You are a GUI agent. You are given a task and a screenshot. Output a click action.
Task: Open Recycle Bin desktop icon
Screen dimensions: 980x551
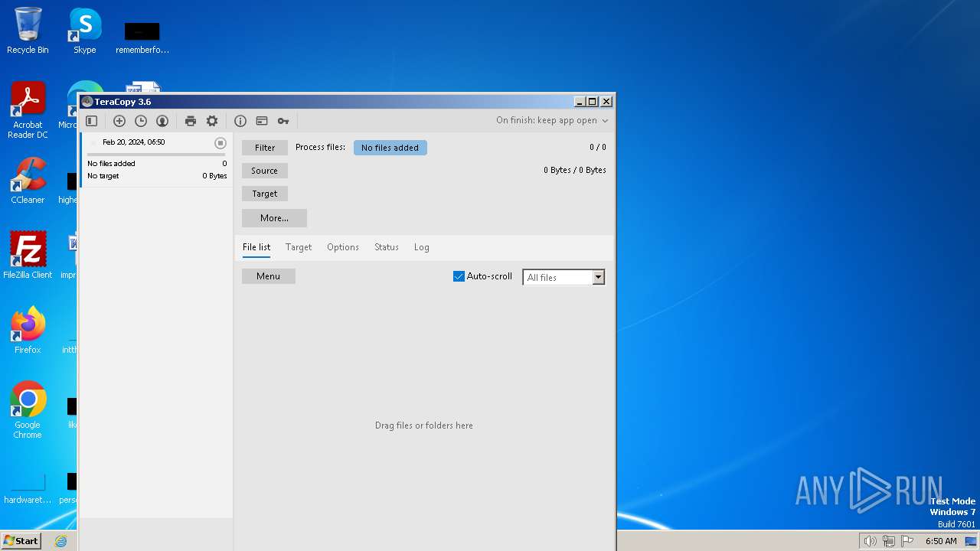pos(28,31)
